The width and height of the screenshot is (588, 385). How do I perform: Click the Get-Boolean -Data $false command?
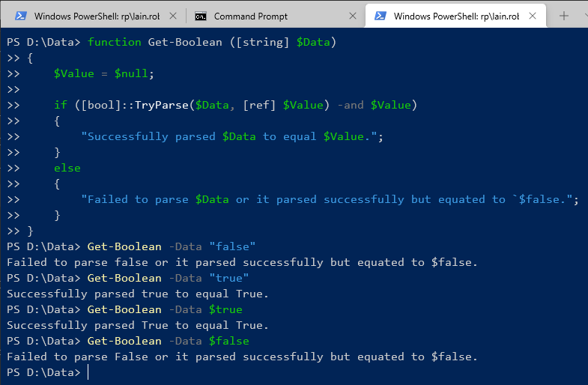point(168,341)
